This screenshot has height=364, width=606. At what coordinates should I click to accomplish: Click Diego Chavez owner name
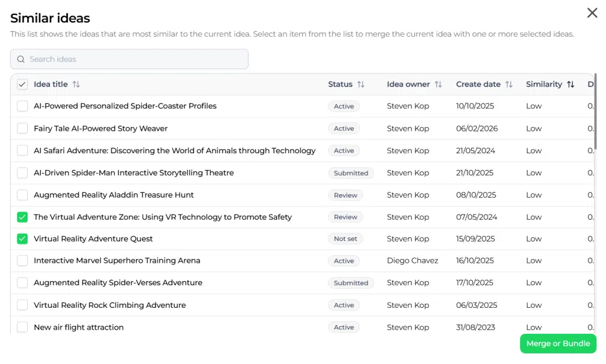[412, 260]
